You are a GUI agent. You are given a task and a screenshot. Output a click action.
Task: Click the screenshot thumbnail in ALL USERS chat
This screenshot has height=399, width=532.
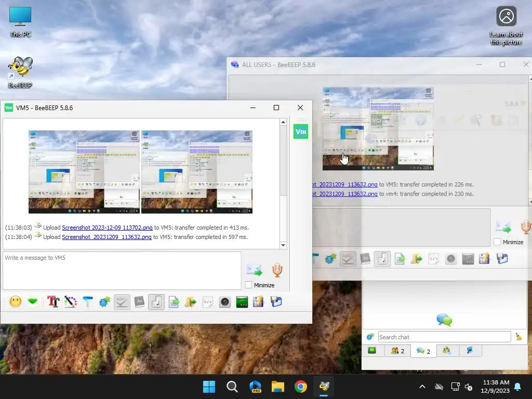pyautogui.click(x=378, y=129)
